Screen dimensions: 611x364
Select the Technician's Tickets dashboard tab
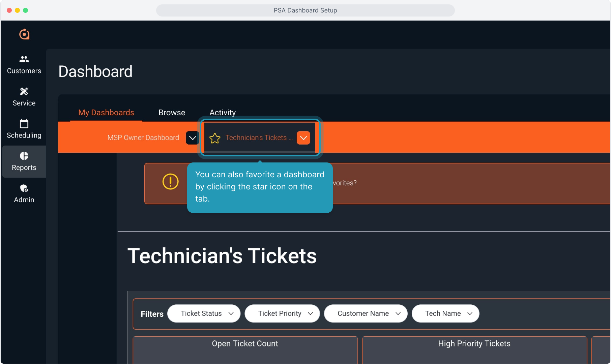[256, 138]
